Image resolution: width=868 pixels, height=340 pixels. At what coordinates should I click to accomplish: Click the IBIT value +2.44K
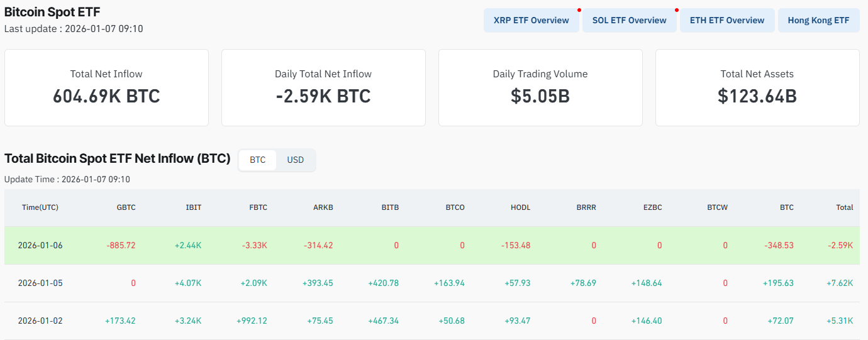click(188, 245)
